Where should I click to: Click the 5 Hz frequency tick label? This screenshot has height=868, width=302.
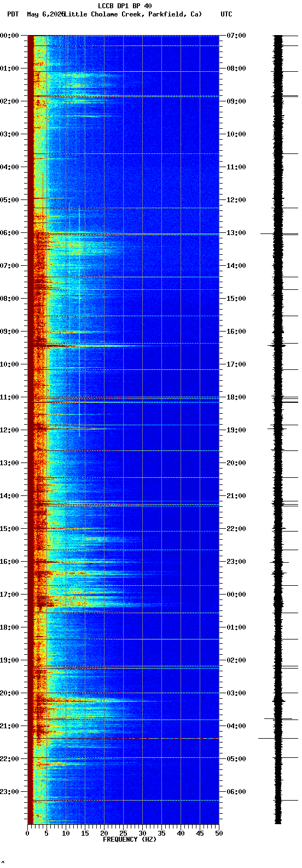point(47,833)
